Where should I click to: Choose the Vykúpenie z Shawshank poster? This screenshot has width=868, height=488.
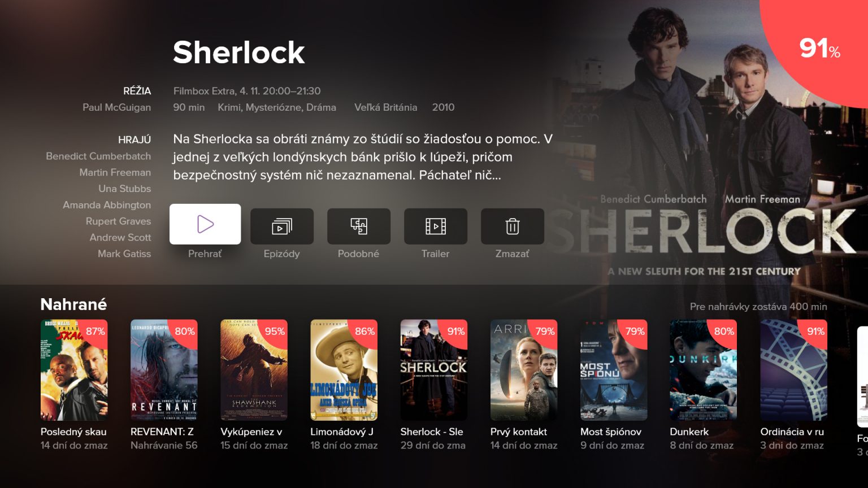tap(254, 370)
